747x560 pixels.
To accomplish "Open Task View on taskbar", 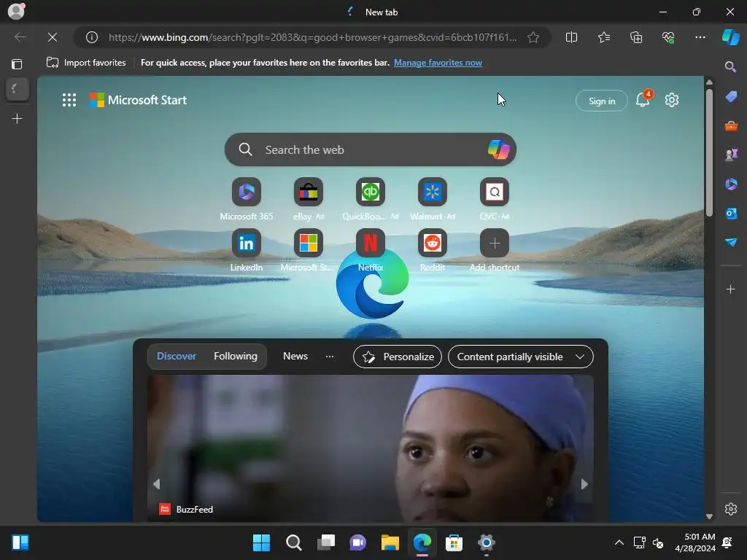I will point(326,542).
